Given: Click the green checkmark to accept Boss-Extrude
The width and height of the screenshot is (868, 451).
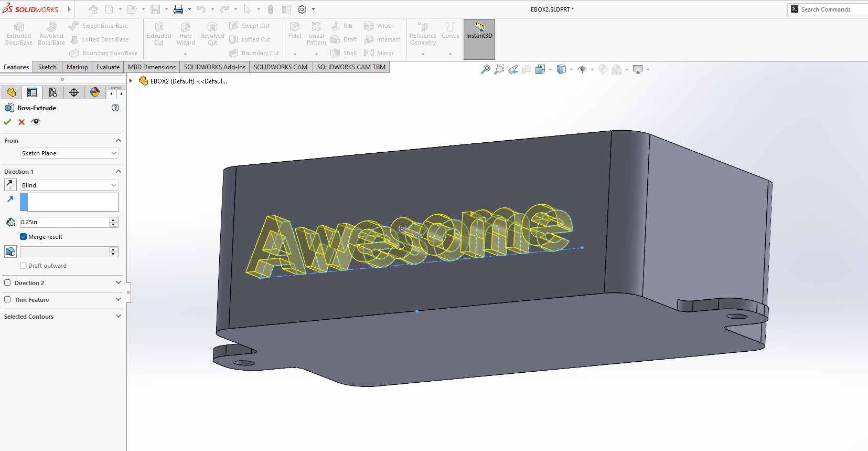Looking at the screenshot, I should [x=7, y=122].
